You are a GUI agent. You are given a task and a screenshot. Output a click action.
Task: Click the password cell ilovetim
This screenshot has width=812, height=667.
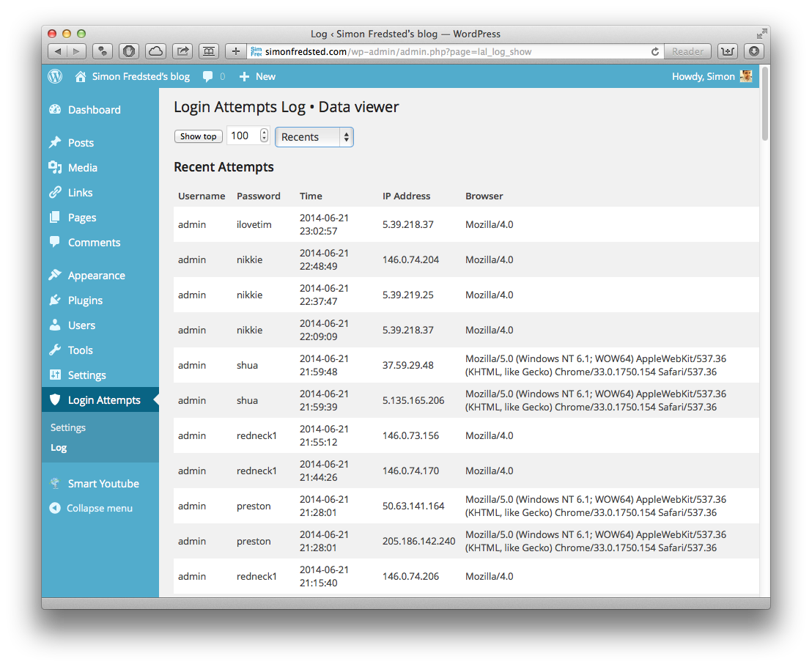point(254,225)
